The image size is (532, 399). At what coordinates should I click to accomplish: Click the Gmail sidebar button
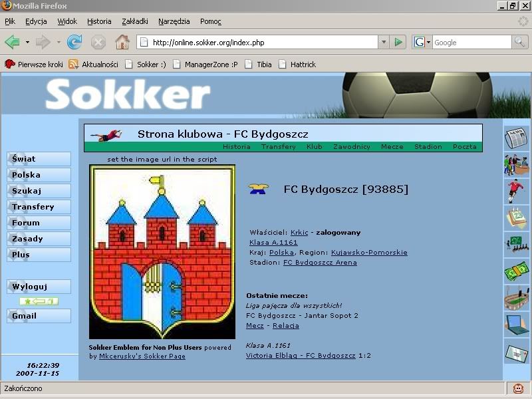39,315
